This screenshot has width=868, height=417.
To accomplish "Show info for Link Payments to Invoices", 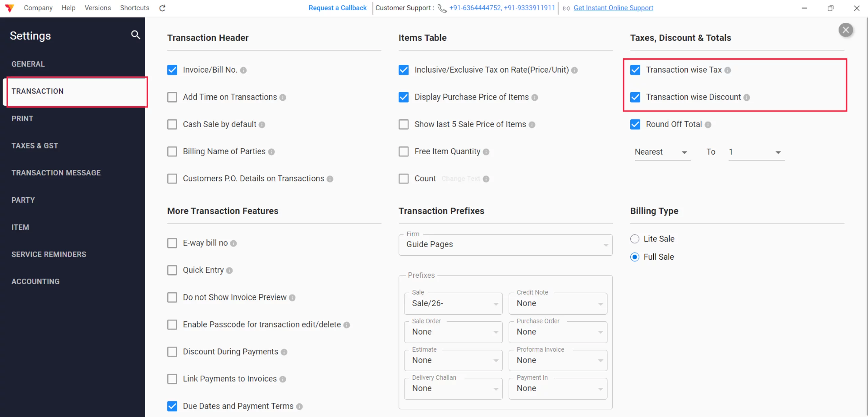I will 283,379.
